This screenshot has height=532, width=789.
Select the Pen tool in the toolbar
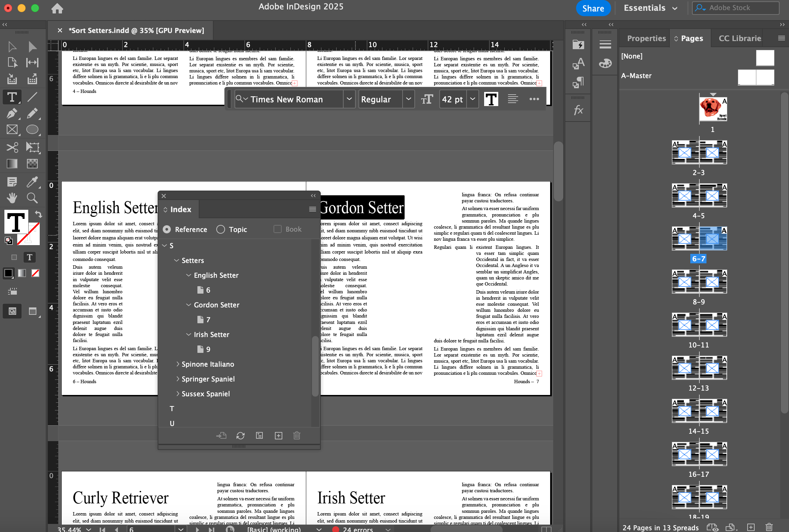pyautogui.click(x=12, y=113)
